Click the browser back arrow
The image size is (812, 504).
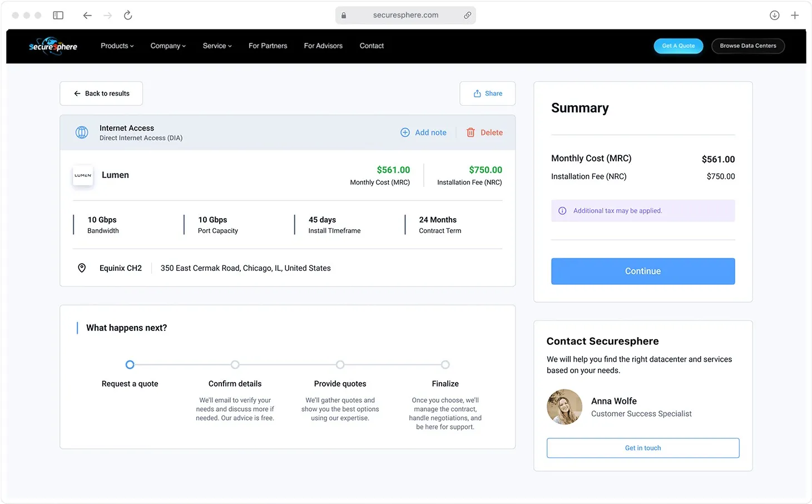(87, 16)
